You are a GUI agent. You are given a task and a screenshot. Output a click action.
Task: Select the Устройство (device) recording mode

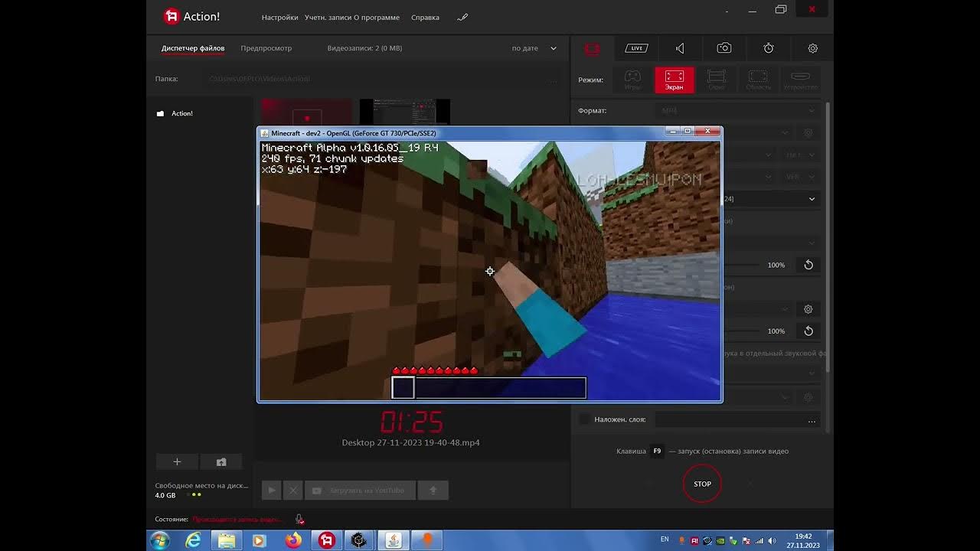[801, 80]
